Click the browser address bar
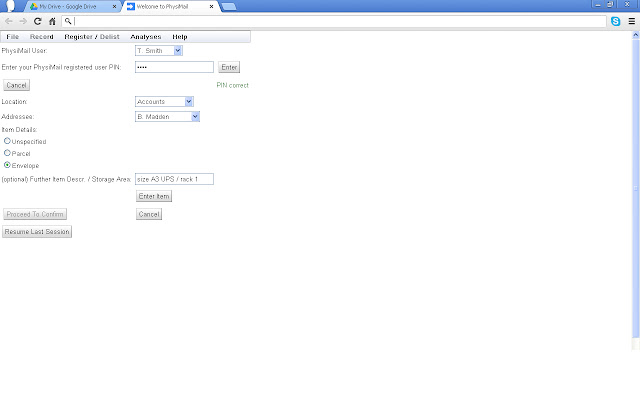The width and height of the screenshot is (640, 400). (334, 21)
